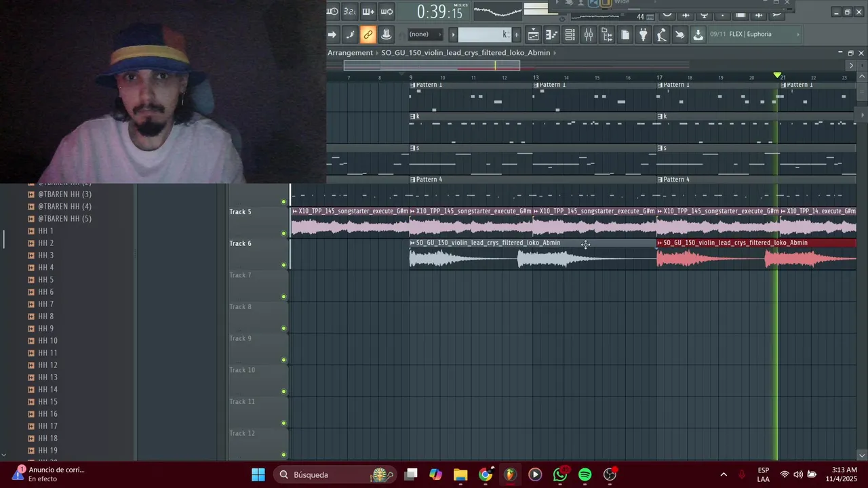Click the sample icon beside HH 3

31,256
